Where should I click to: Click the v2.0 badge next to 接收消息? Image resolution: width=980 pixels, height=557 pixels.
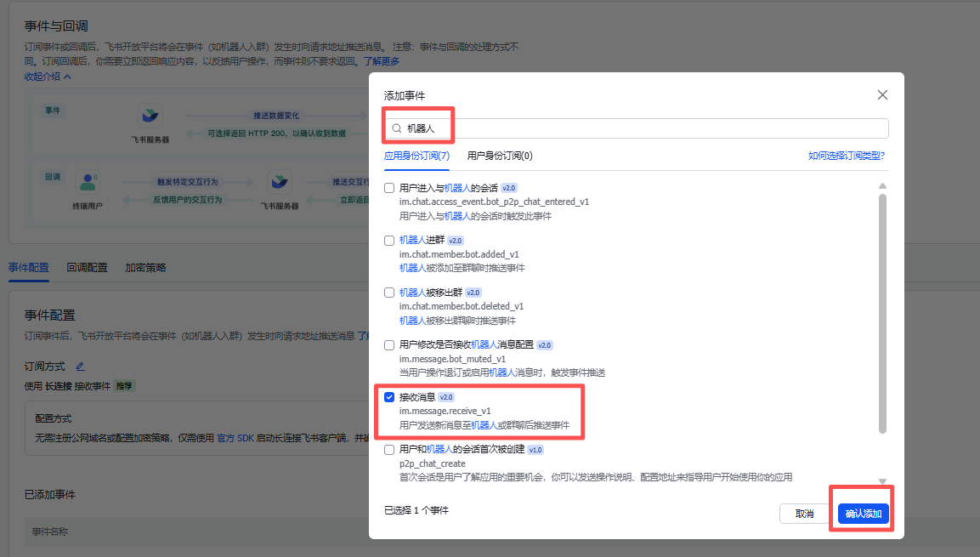pos(445,396)
